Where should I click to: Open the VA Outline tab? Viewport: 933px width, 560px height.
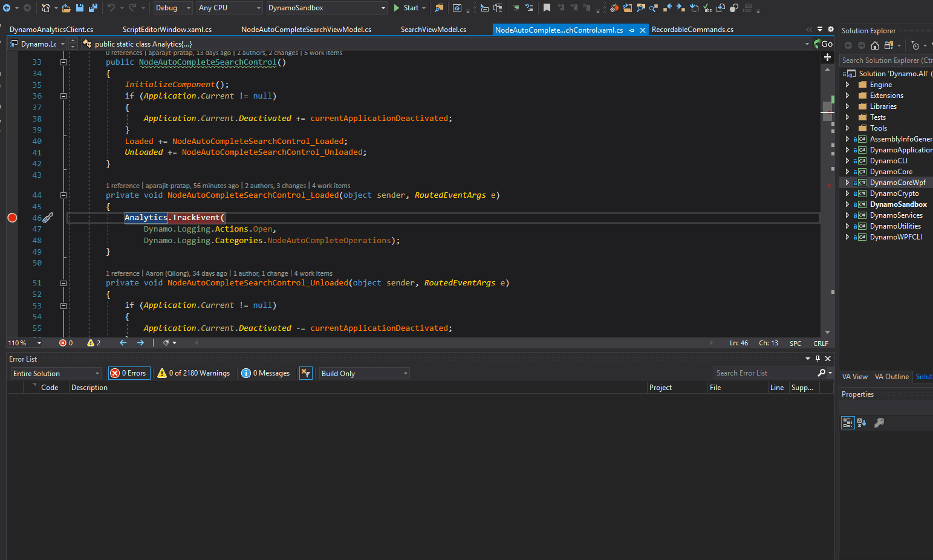(891, 377)
